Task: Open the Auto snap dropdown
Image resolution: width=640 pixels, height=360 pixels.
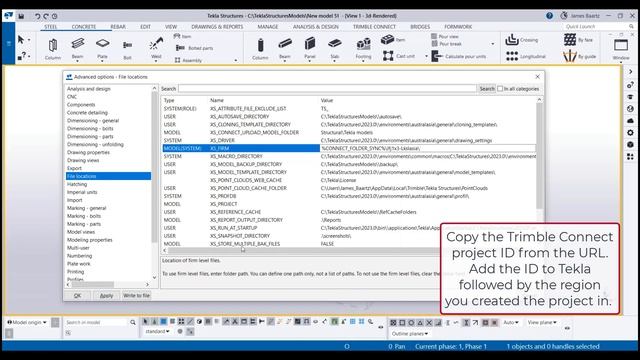Action: 511,322
